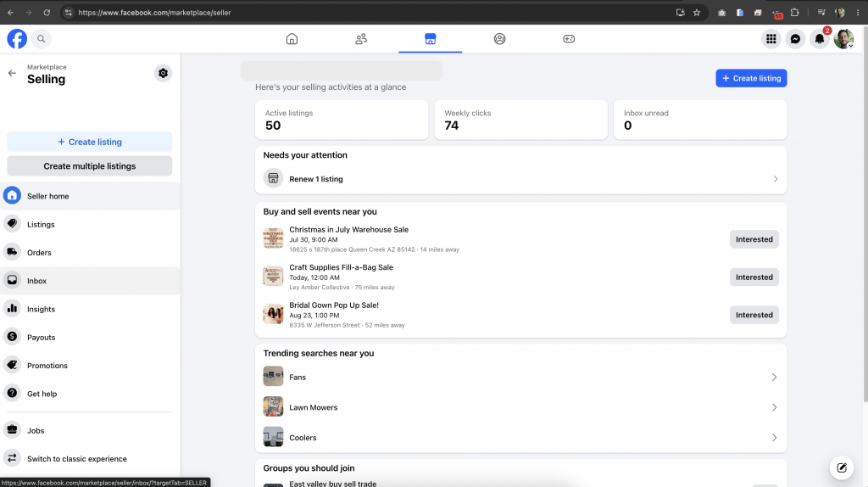This screenshot has width=868, height=487.
Task: Bookmark this page with the star icon
Action: pyautogui.click(x=697, y=12)
